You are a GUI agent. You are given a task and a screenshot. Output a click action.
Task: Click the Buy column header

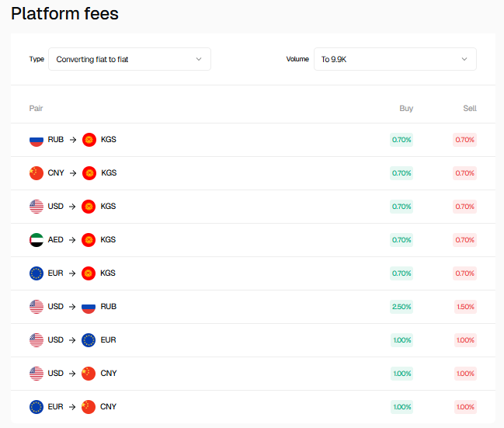[406, 109]
